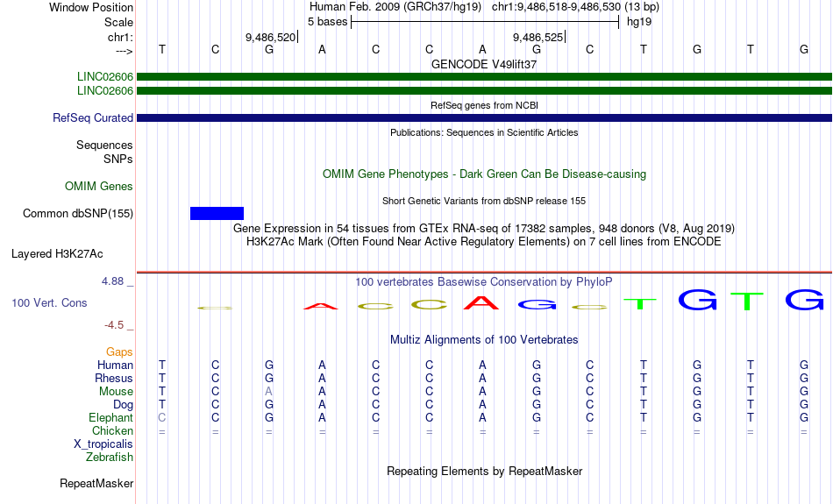
Task: Click the Dog species label
Action: click(x=124, y=405)
